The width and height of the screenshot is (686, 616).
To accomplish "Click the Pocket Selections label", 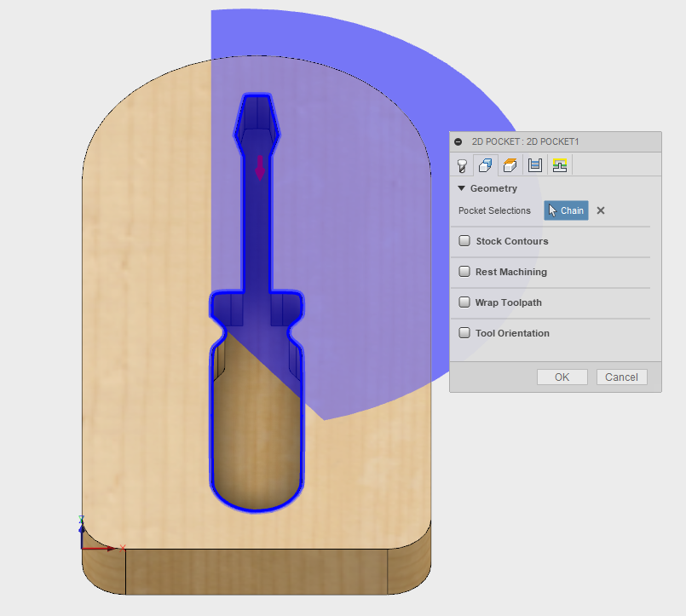I will coord(494,210).
